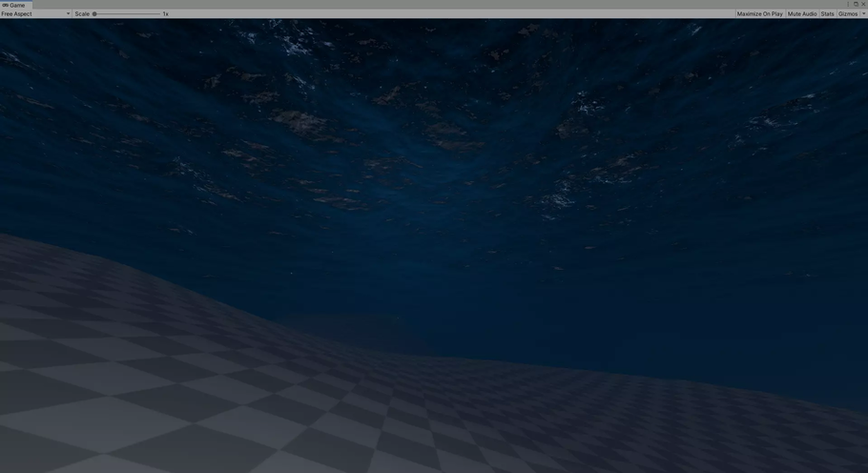Expand the Gizmos dropdown arrow
Image resolution: width=868 pixels, height=473 pixels.
(x=863, y=14)
